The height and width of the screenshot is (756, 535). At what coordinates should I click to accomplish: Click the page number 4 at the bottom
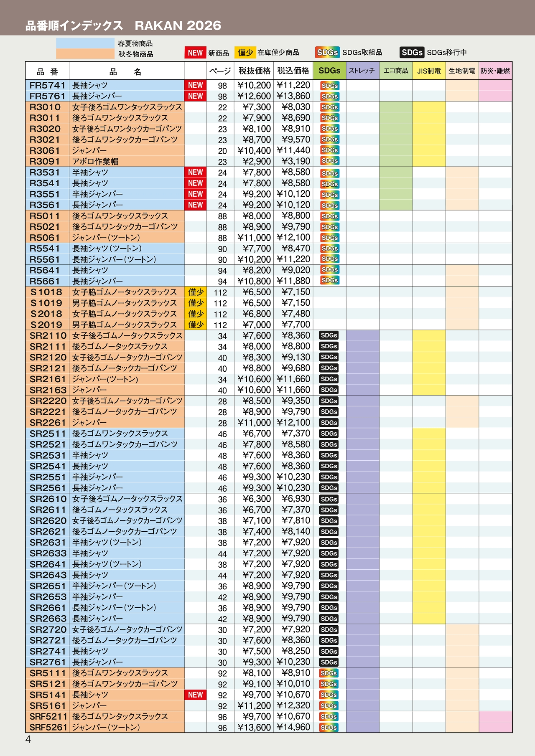point(28,740)
